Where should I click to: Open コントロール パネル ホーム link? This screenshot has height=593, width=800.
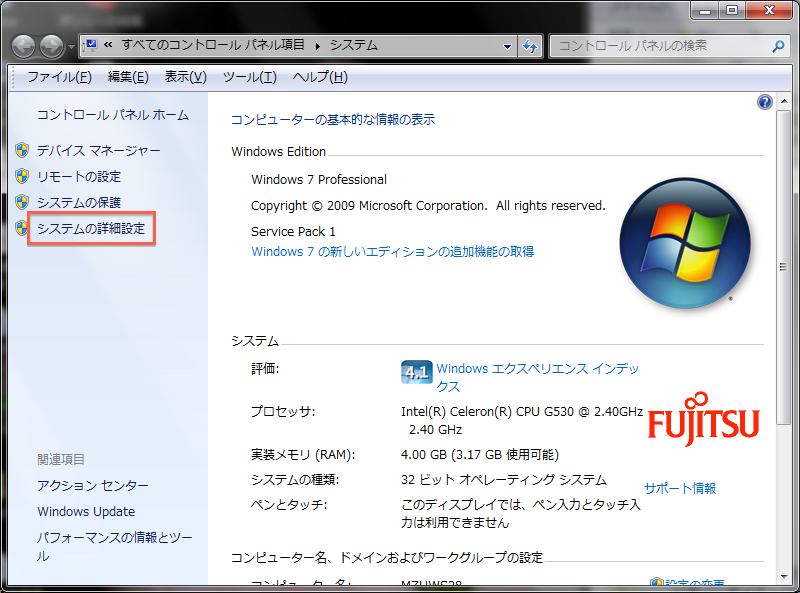tap(113, 115)
